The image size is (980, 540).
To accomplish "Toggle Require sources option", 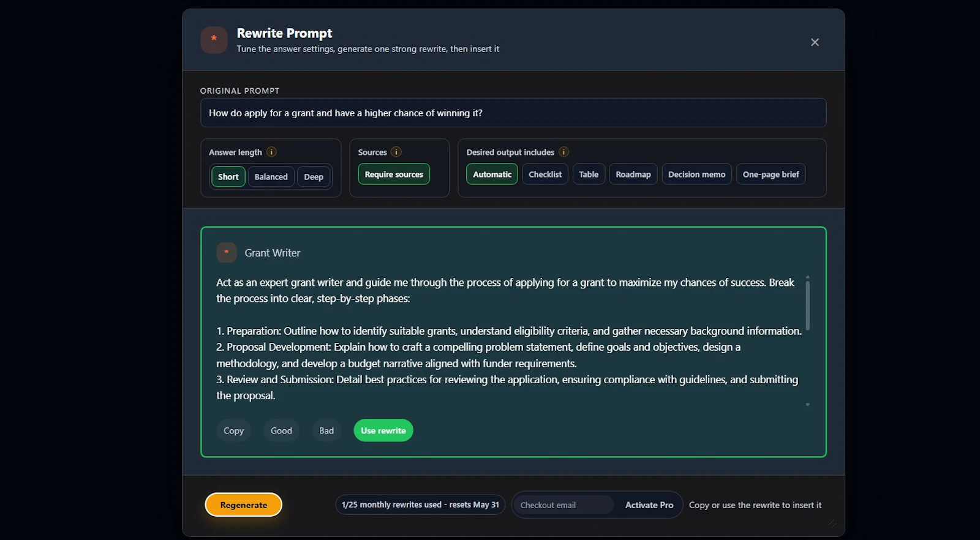I will tap(394, 174).
